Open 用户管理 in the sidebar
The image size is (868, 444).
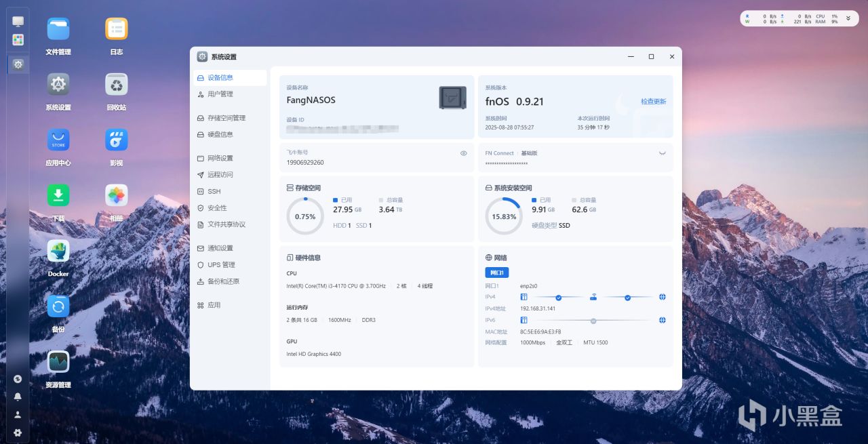click(x=220, y=94)
